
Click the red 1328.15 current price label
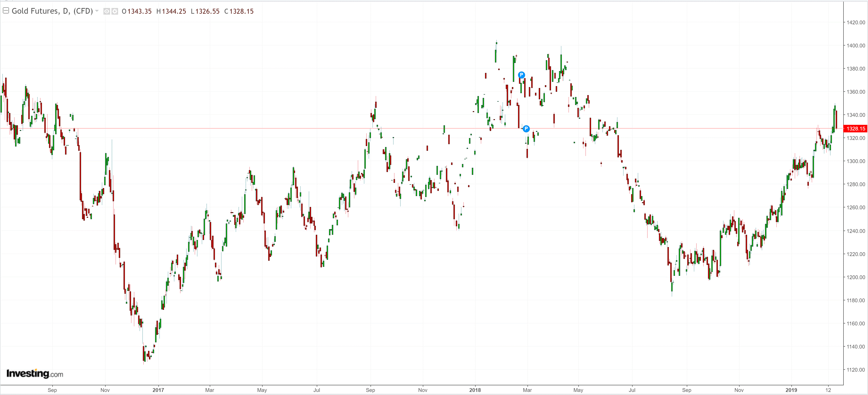[x=856, y=129]
